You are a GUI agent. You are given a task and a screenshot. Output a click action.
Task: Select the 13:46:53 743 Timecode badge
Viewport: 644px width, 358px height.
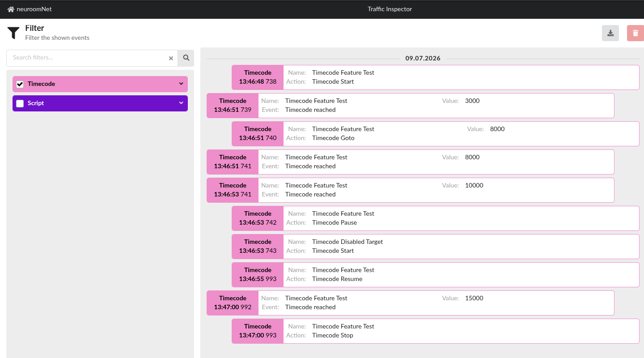(x=258, y=247)
